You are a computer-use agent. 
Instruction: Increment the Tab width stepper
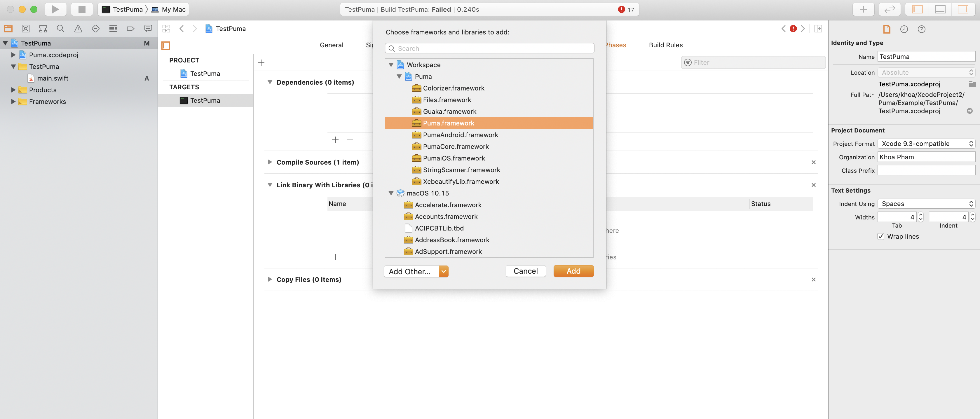pyautogui.click(x=920, y=214)
